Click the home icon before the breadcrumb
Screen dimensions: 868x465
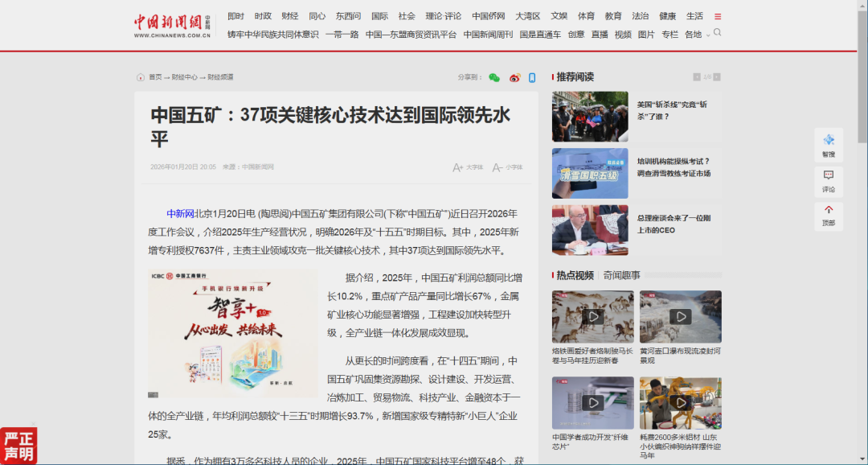click(140, 76)
